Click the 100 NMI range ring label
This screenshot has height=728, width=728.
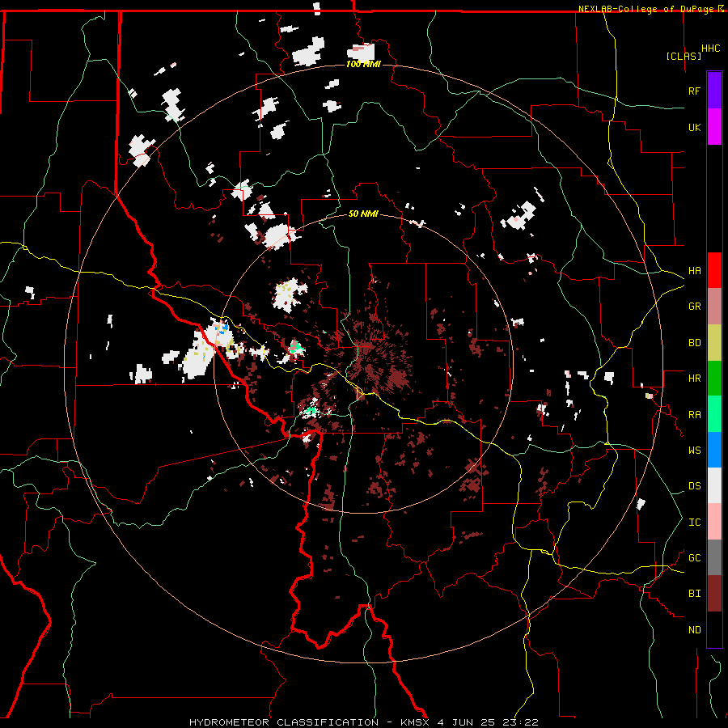[363, 64]
